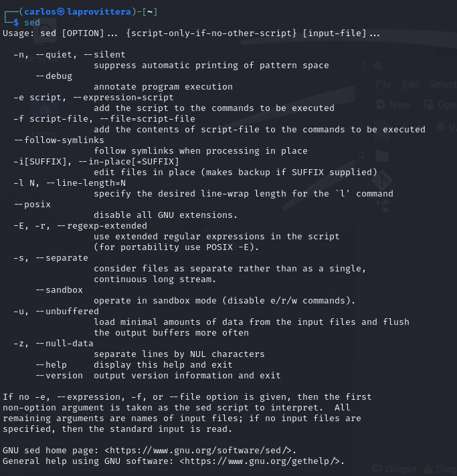
Task: Click the --in-place[=SUFFIX] option text
Action: pos(129,162)
